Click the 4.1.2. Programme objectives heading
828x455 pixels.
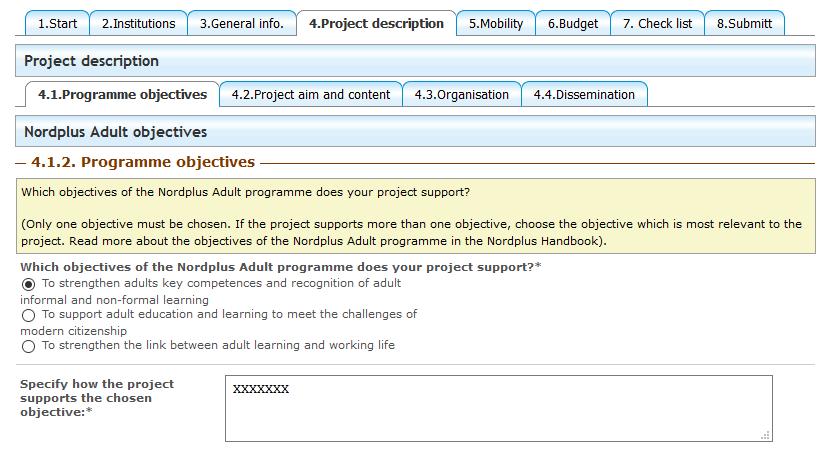point(143,162)
